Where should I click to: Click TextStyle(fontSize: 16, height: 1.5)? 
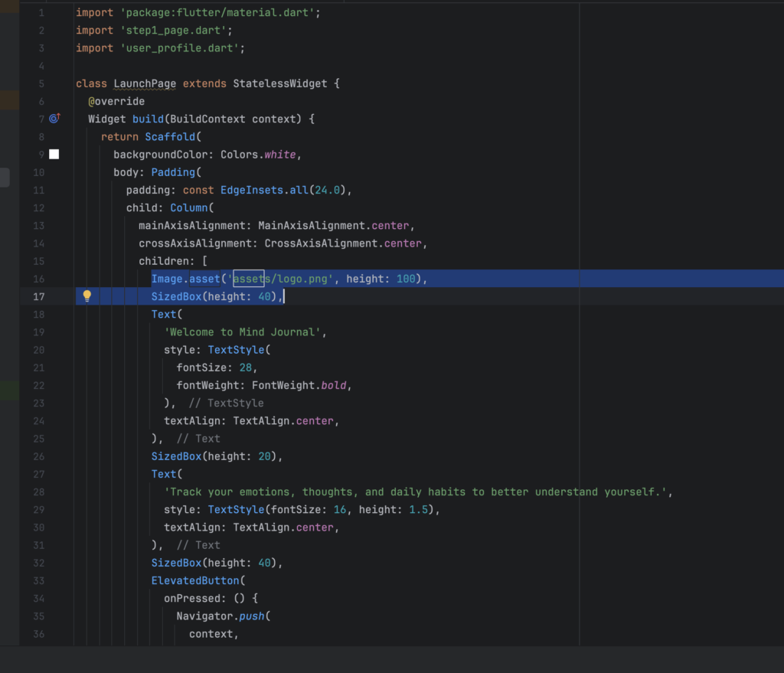(x=321, y=509)
